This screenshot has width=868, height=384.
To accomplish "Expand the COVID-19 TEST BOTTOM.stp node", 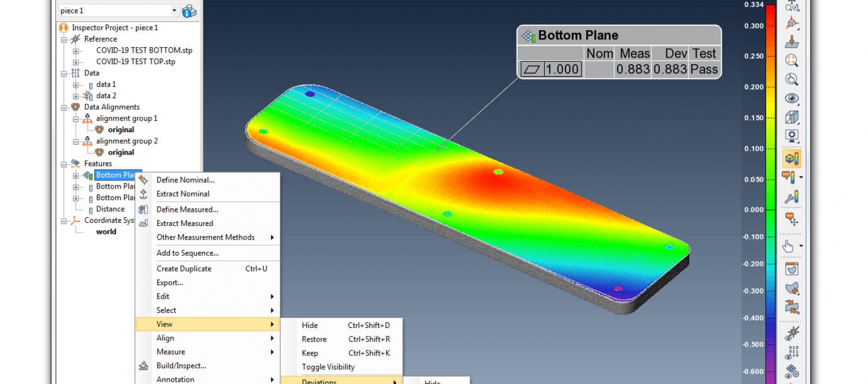I will tap(76, 50).
